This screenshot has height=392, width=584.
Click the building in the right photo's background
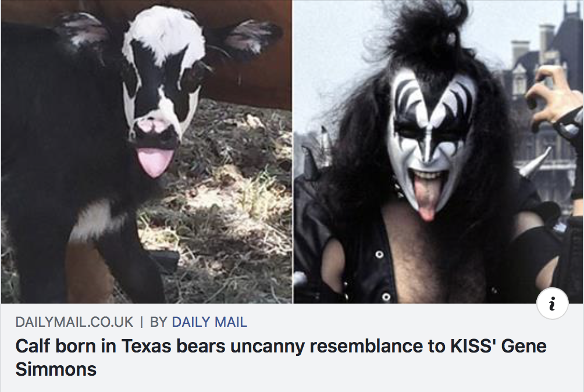coord(544,93)
